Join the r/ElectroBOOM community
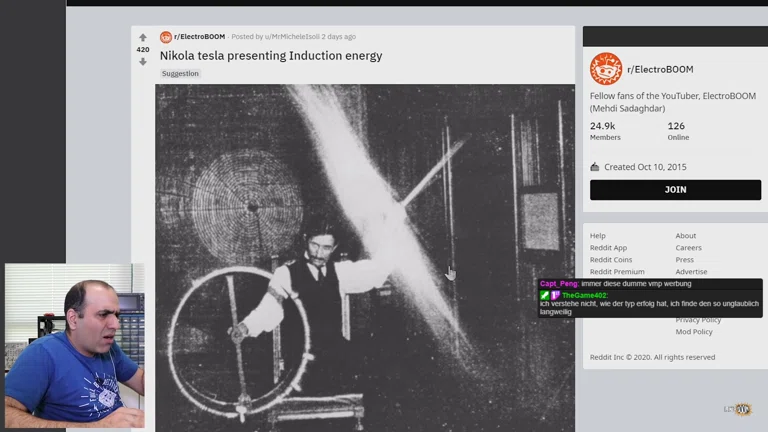Screen dimensions: 768x432 (x=675, y=190)
